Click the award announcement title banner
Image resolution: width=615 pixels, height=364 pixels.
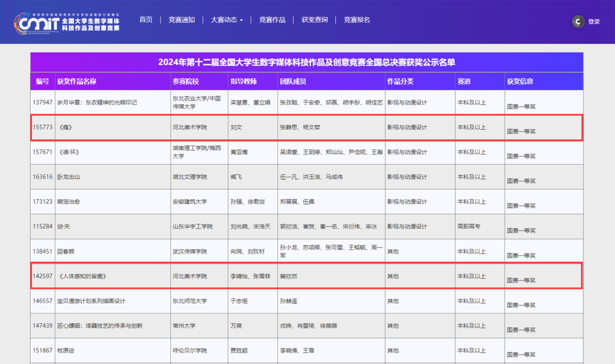[307, 63]
